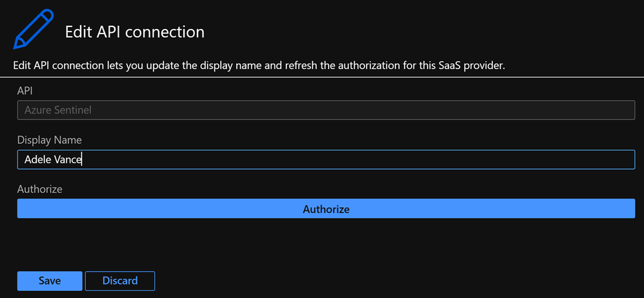Screen dimensions: 644x298
Task: Click the "API" field label
Action: click(25, 91)
